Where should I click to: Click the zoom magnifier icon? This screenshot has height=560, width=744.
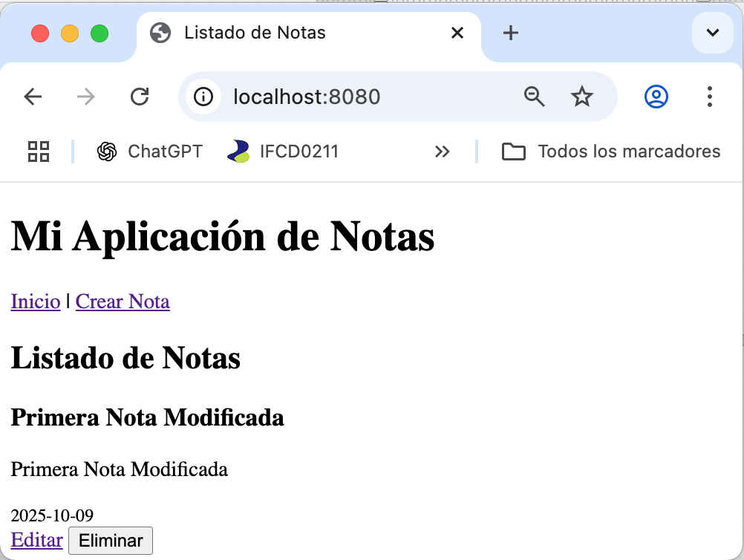[x=534, y=97]
